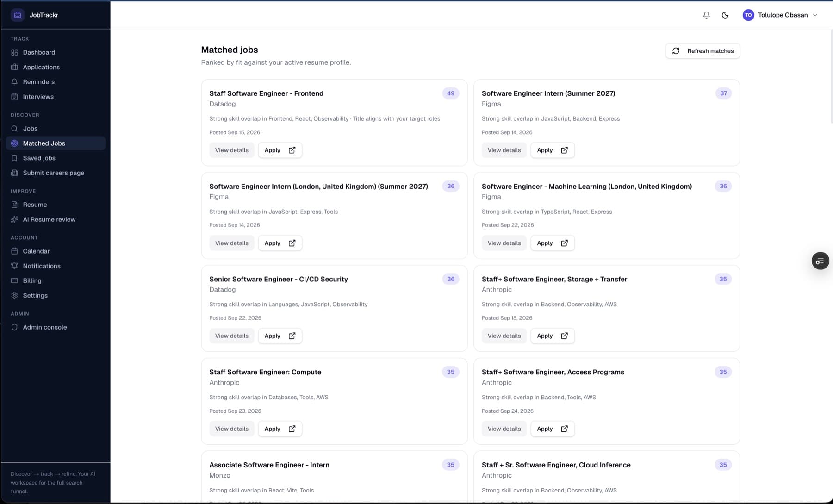View details for Software Engineer Intern (Summer 2027)
Viewport: 833px width, 504px height.
pyautogui.click(x=504, y=150)
